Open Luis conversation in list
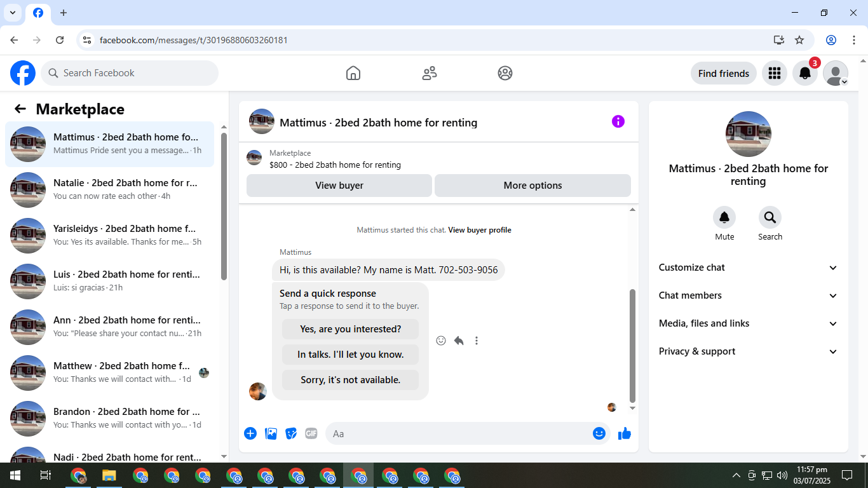 (109, 281)
